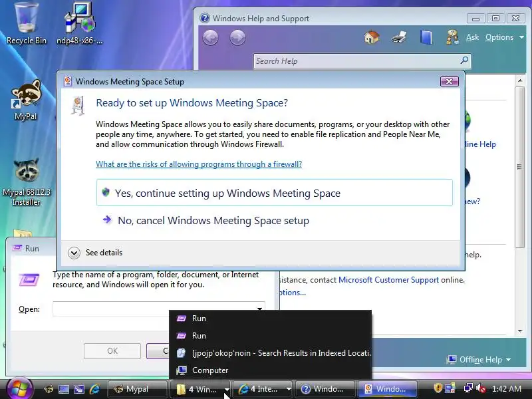
Task: Select Search Results in Indexed Locations entry
Action: (271, 353)
